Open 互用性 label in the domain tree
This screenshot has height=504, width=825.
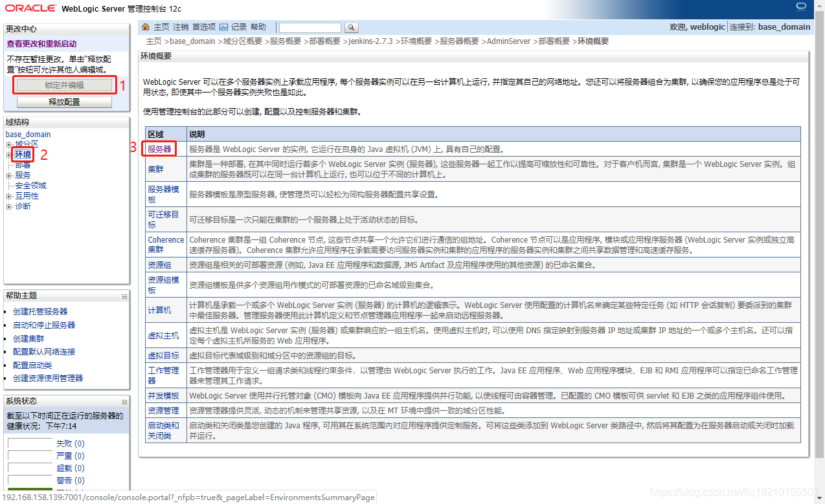[x=27, y=196]
